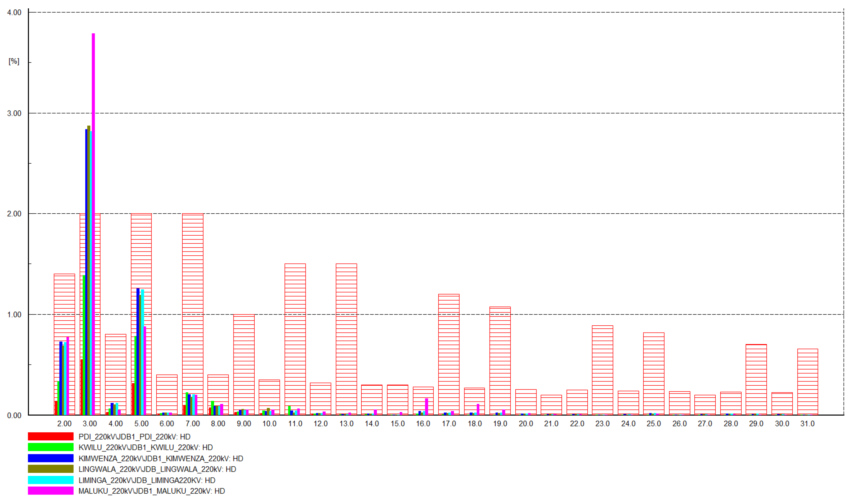Select legend label PDI_220kV\JDB1_PDI_220kV: HD
This screenshot has height=504, width=850.
coord(135,437)
